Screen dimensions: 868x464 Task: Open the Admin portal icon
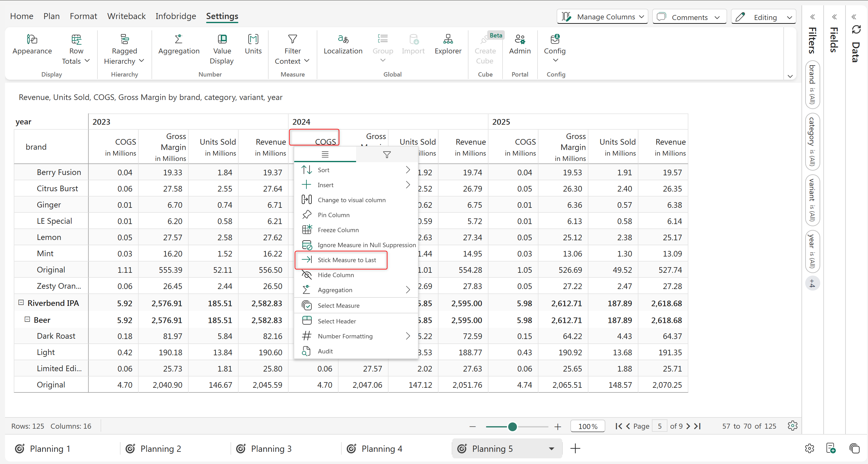pyautogui.click(x=520, y=40)
